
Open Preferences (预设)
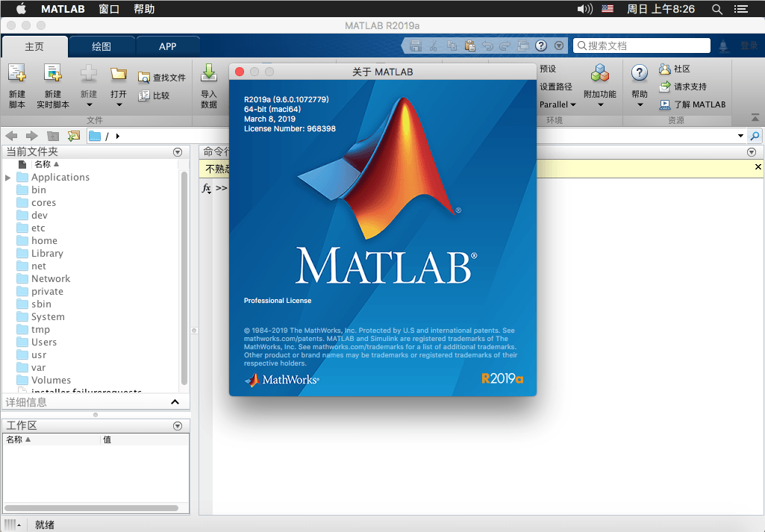[548, 69]
